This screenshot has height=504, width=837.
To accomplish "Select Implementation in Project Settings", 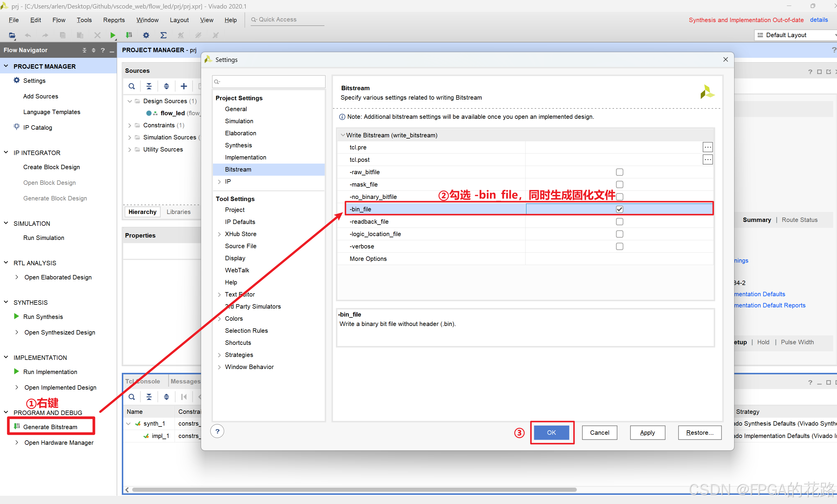I will pos(245,157).
